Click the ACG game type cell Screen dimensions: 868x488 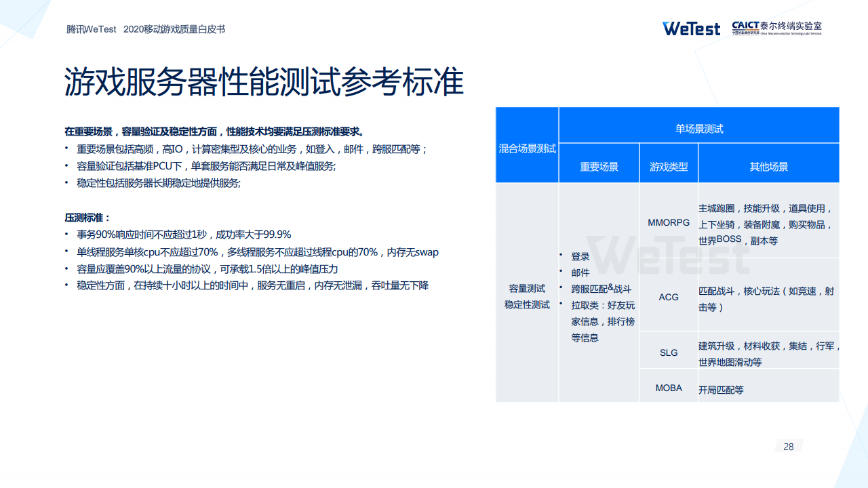click(669, 297)
